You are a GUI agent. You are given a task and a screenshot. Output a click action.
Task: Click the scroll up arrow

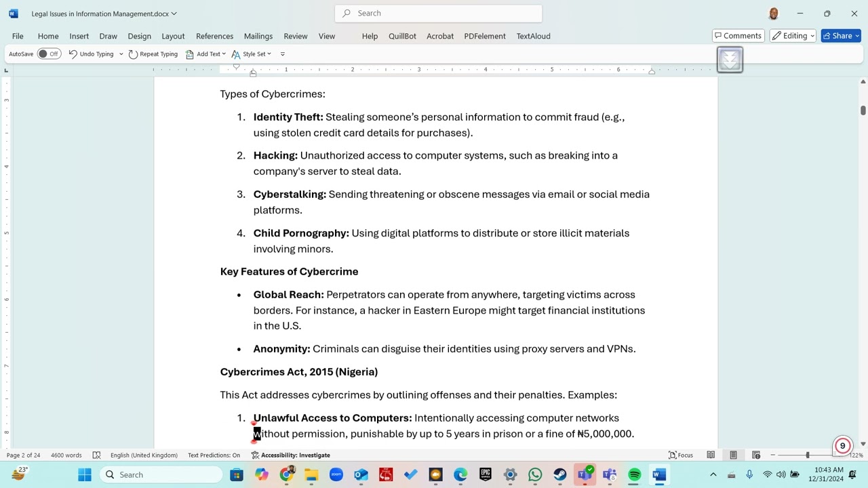(x=863, y=81)
